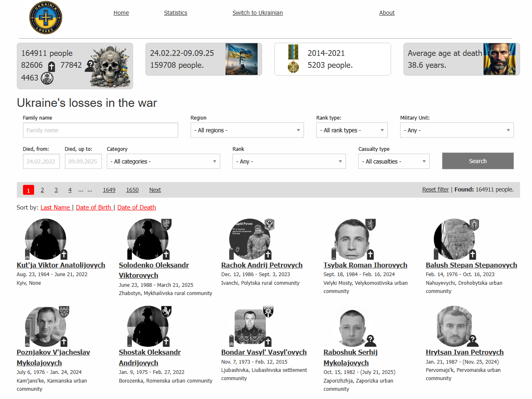Open the Region dropdown
This screenshot has width=532, height=399.
point(247,130)
